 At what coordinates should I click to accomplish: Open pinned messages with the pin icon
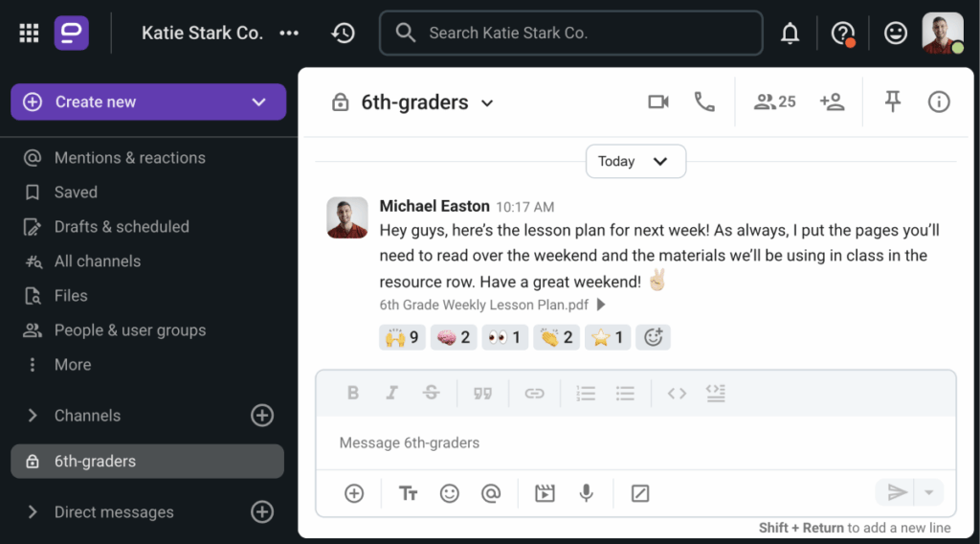tap(893, 102)
